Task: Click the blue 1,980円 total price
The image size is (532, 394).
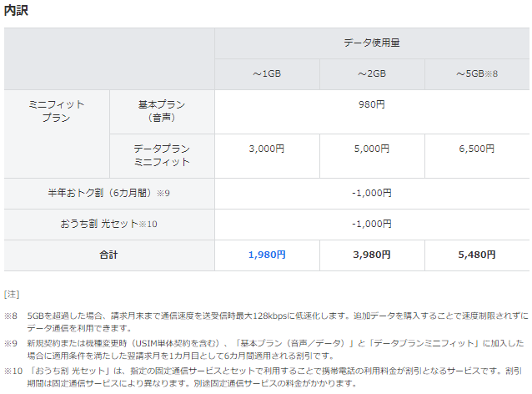Action: pos(267,255)
